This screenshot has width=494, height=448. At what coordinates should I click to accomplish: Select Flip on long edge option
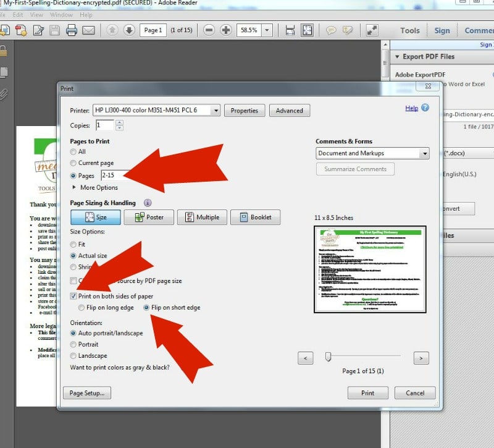pyautogui.click(x=82, y=307)
